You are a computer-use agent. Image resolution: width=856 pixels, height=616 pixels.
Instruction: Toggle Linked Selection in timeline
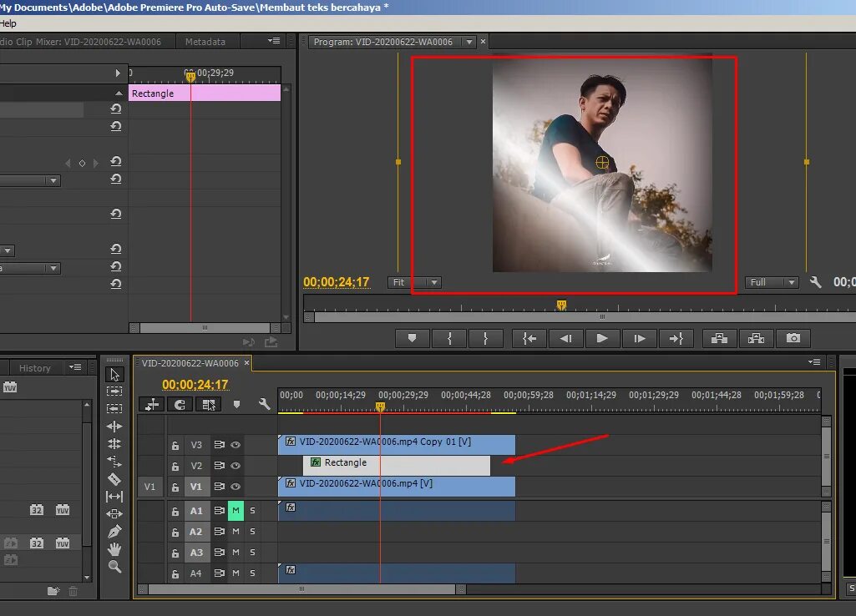pyautogui.click(x=209, y=404)
